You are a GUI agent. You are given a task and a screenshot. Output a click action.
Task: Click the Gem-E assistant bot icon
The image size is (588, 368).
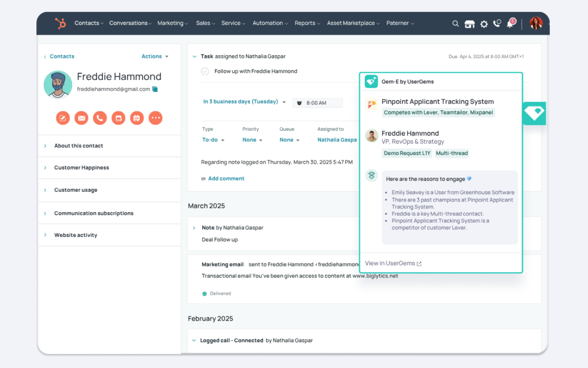pyautogui.click(x=372, y=176)
